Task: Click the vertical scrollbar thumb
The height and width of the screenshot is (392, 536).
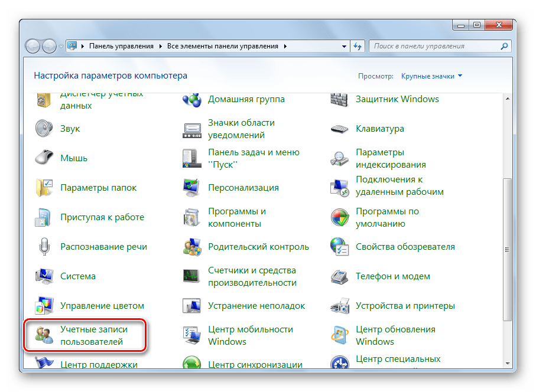Action: click(507, 248)
